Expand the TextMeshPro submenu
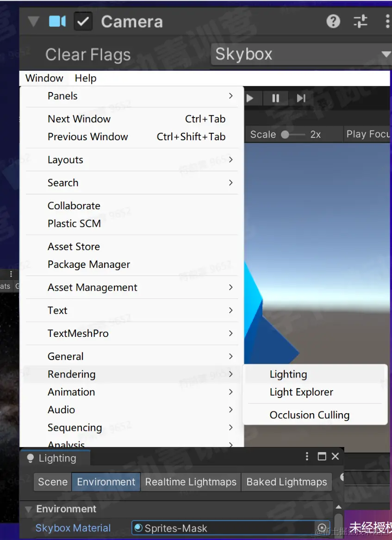The width and height of the screenshot is (392, 540). (132, 333)
